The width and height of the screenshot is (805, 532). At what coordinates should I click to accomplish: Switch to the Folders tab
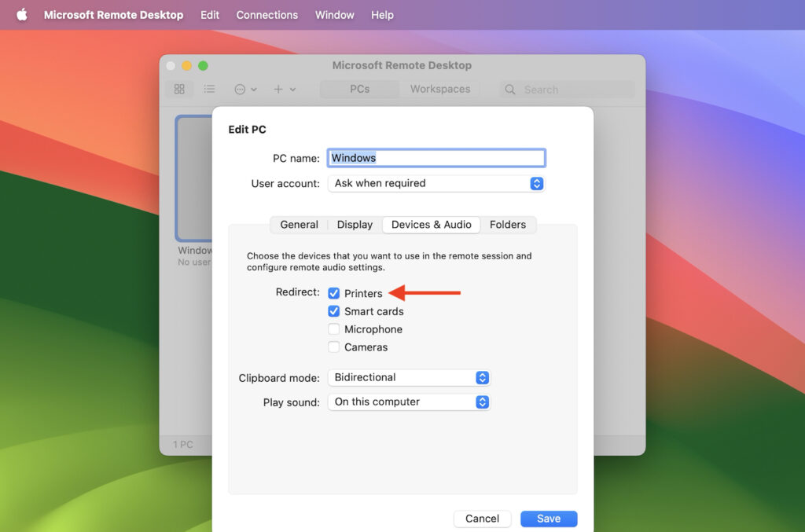[x=508, y=225]
